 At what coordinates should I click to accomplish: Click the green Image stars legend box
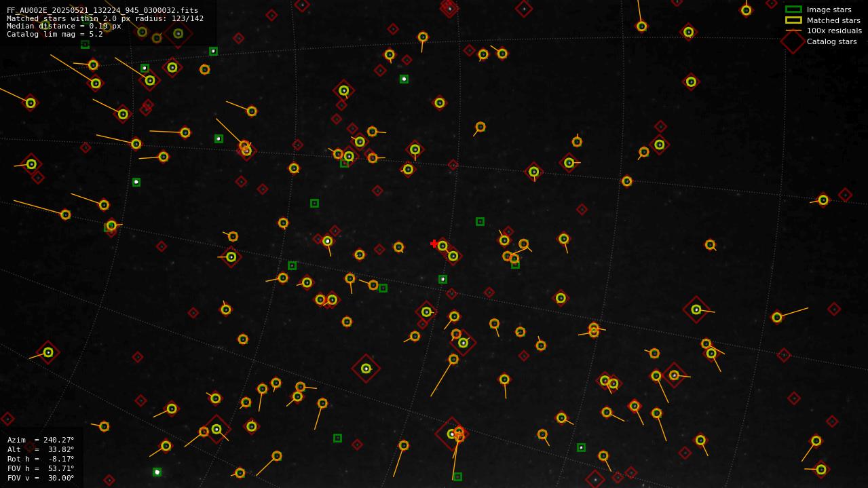(x=793, y=10)
